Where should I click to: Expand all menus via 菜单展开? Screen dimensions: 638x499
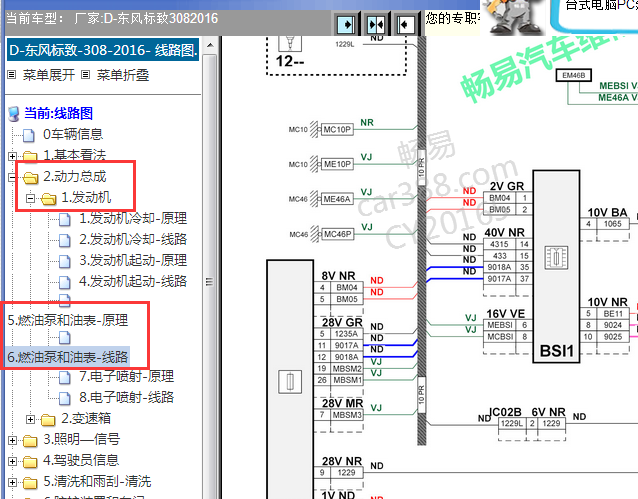pos(49,75)
